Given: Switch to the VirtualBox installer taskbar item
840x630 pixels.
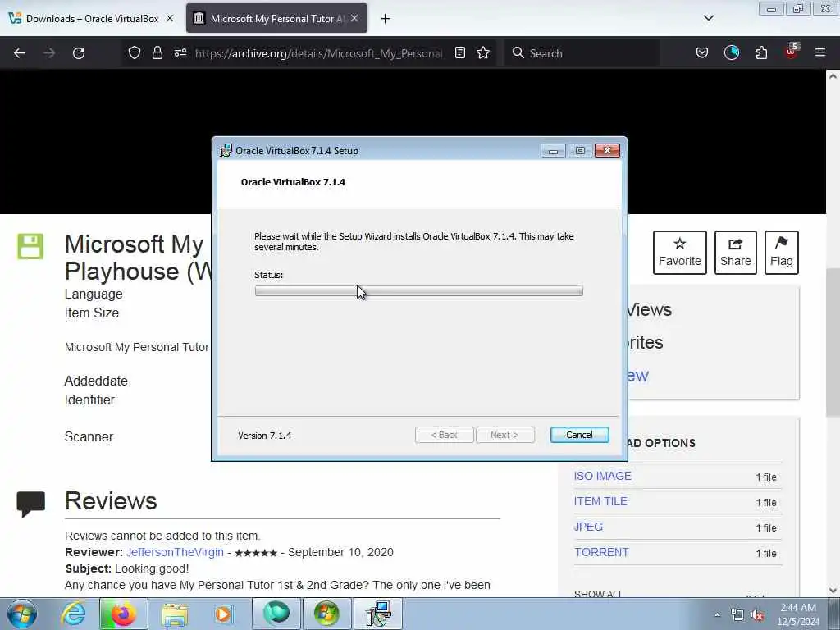Looking at the screenshot, I should coord(378,614).
